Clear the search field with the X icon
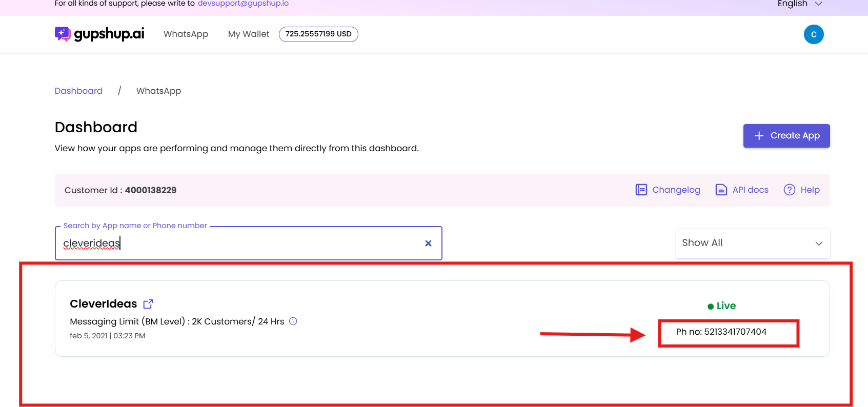Screen dimensions: 868x407 pos(428,243)
